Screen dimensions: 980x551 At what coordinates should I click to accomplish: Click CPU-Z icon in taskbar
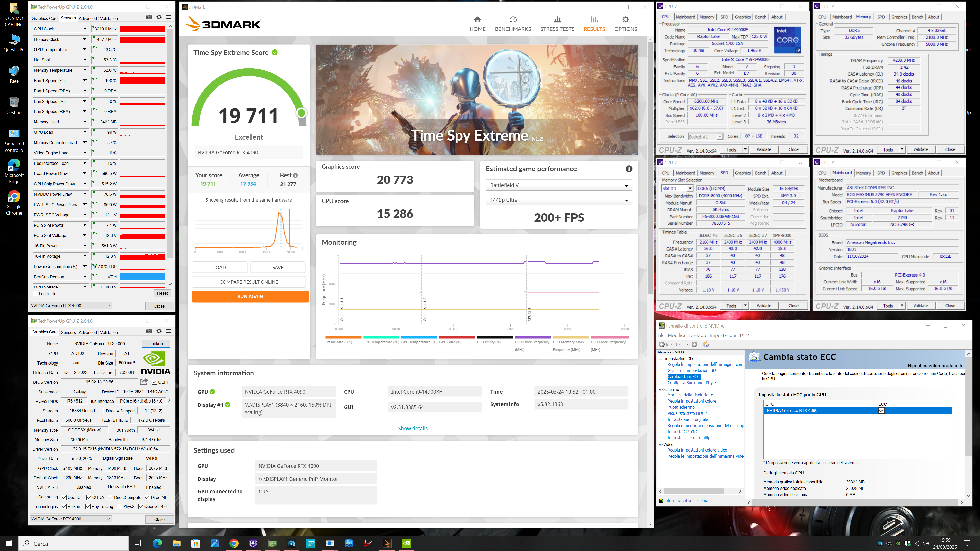253,543
